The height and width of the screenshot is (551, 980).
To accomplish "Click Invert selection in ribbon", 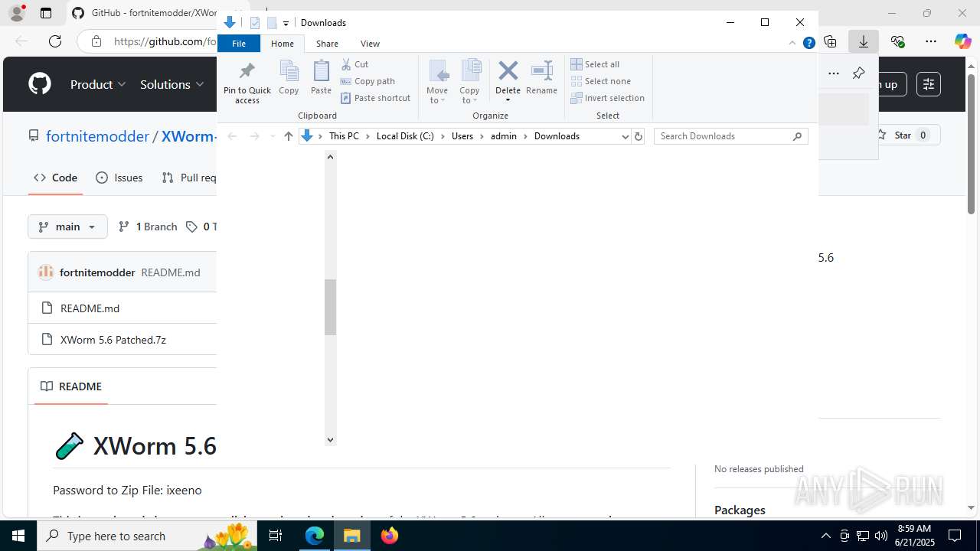I will pyautogui.click(x=608, y=98).
